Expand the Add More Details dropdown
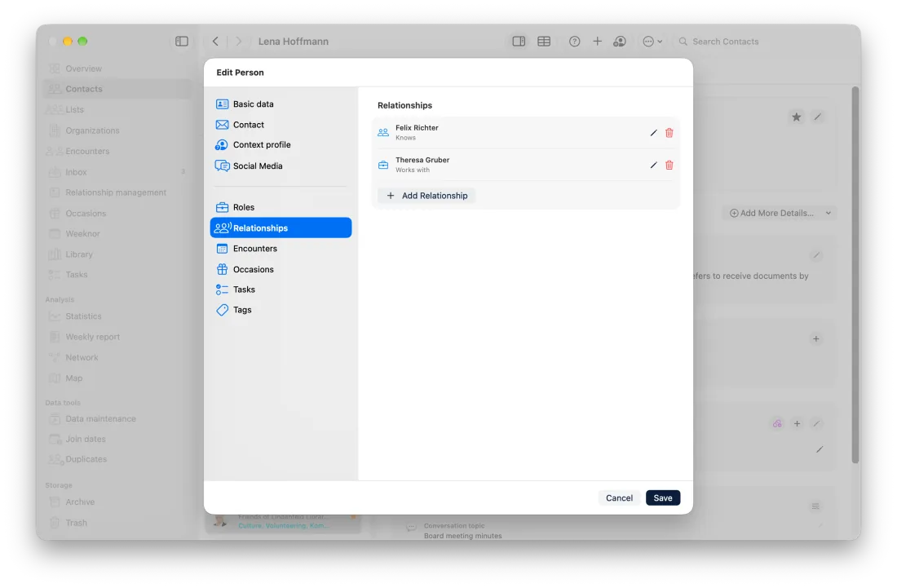Screen dimensions: 897x588 click(x=779, y=213)
